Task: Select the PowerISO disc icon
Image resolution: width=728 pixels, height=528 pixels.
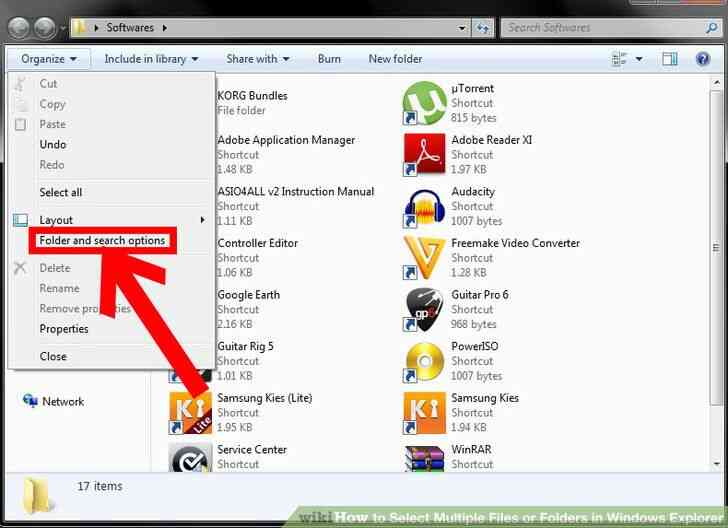Action: point(424,361)
